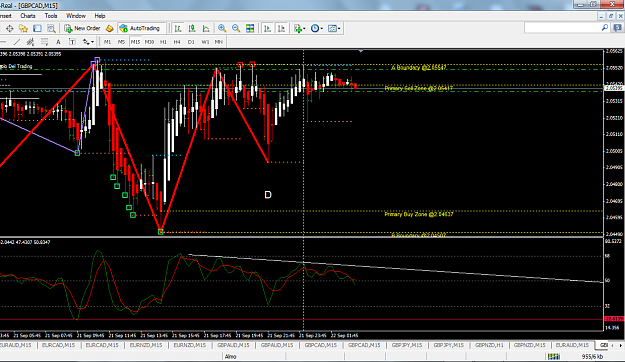The width and height of the screenshot is (625, 362).
Task: Open the Strategy Tester magnifier icon
Action: click(x=51, y=28)
